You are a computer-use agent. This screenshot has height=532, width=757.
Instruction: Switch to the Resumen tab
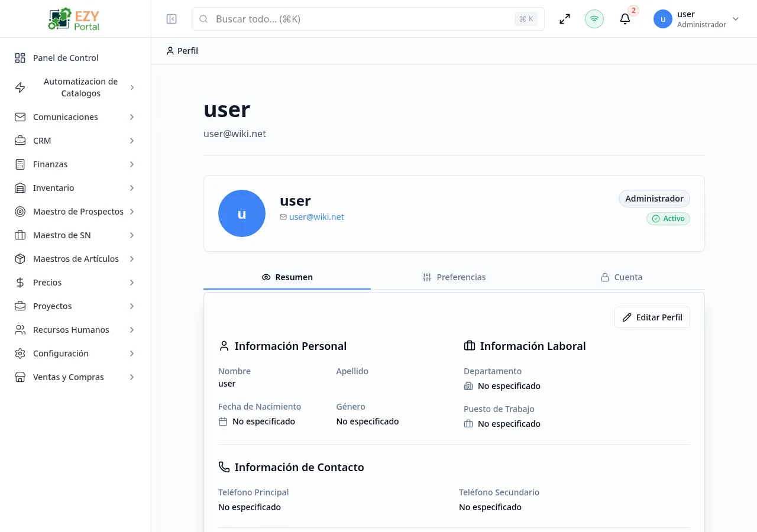point(287,277)
